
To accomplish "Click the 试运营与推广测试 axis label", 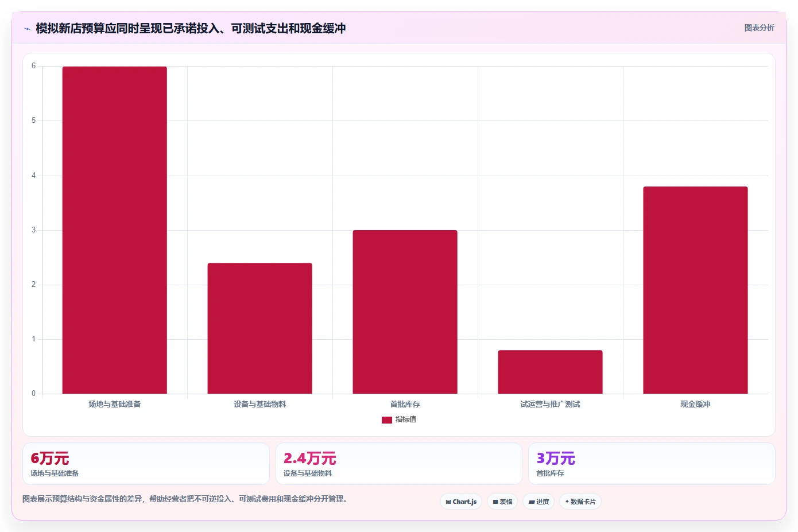I will click(x=551, y=404).
